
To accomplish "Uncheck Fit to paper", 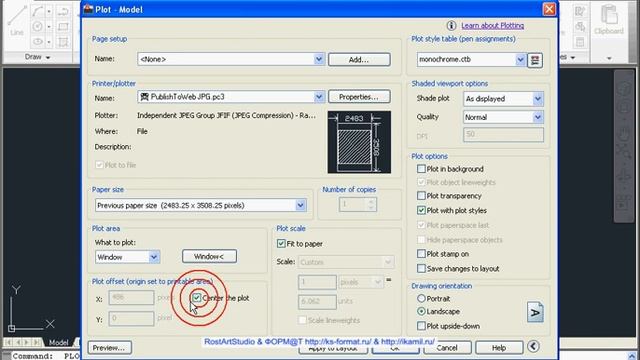I will coord(281,244).
